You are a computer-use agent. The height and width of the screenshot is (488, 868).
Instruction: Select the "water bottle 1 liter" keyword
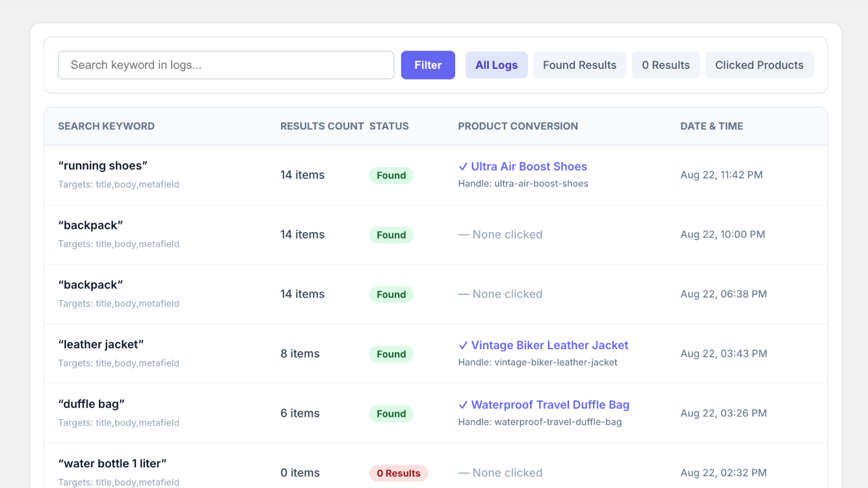(x=112, y=464)
